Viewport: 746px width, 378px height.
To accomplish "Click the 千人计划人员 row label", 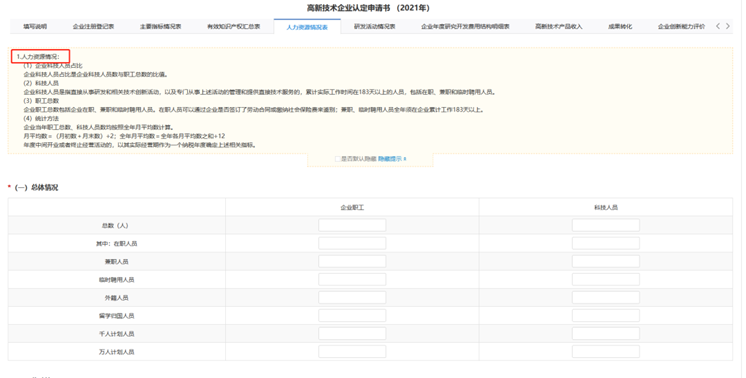I will pos(116,334).
